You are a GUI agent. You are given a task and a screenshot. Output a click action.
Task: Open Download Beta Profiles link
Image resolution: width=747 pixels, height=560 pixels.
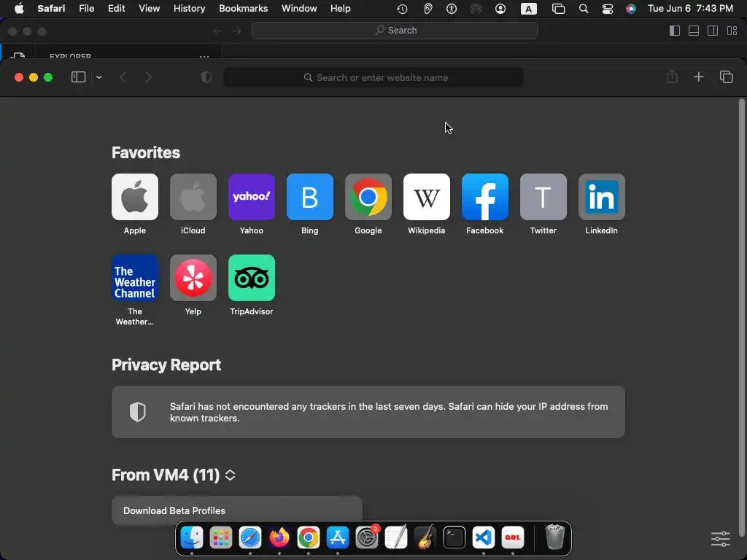point(237,510)
